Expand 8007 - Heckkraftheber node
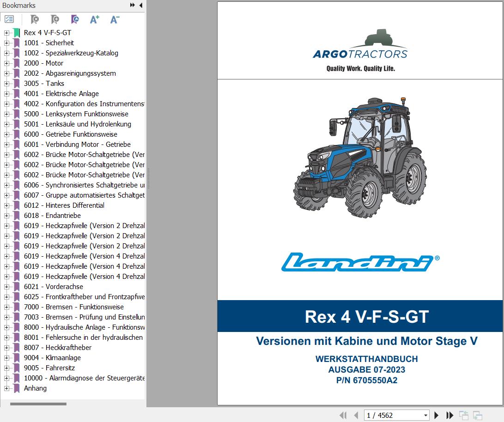This screenshot has width=504, height=422. pos(6,348)
